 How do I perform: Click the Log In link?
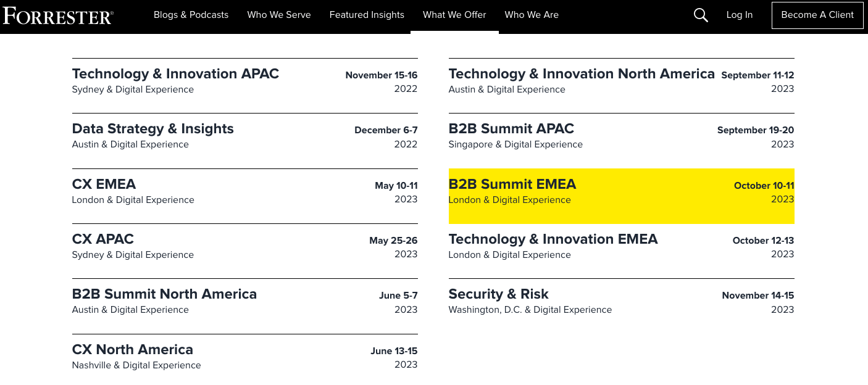(x=740, y=15)
